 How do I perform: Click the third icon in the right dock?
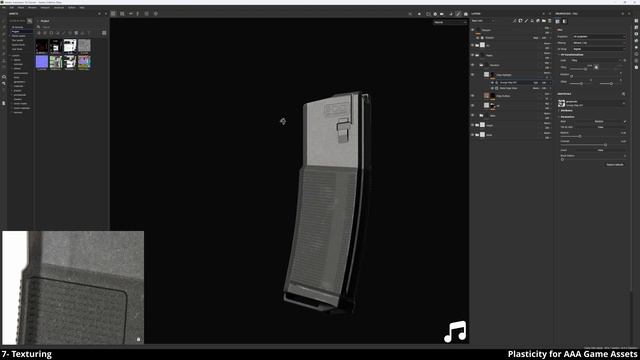(x=636, y=34)
